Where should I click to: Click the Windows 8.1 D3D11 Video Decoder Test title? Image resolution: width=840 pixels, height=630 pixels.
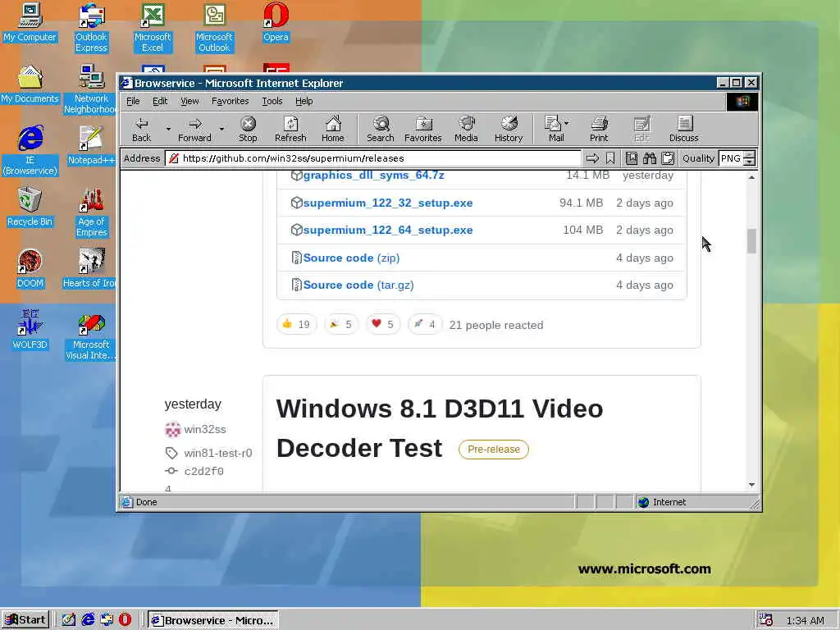(440, 428)
